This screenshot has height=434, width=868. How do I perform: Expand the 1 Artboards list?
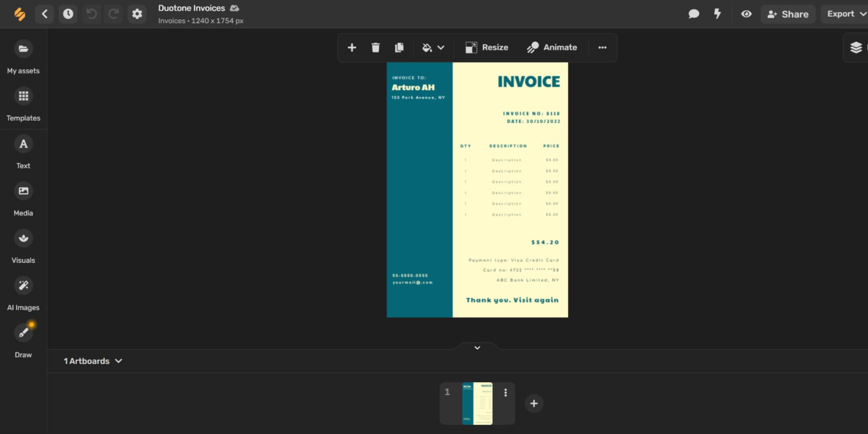coord(93,360)
